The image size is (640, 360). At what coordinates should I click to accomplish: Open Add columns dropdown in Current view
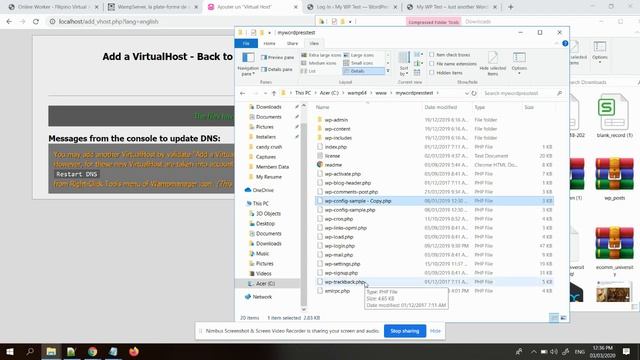(418, 64)
